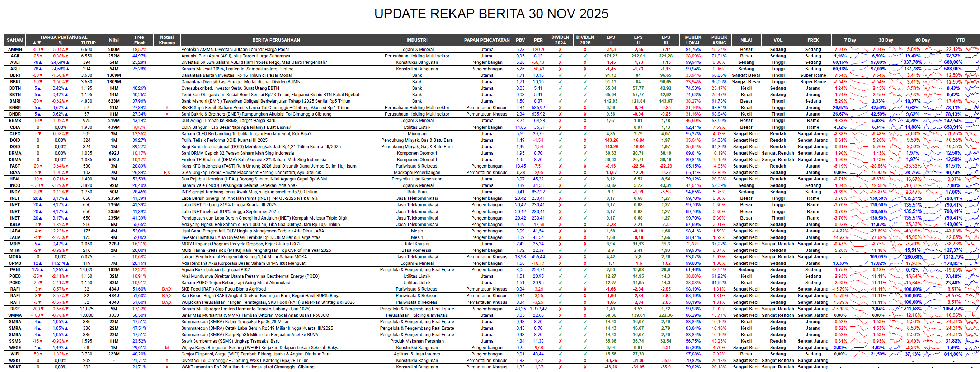The width and height of the screenshot is (980, 372).
Task: Click the 14.025 closing price for PANI
Action: point(87,270)
